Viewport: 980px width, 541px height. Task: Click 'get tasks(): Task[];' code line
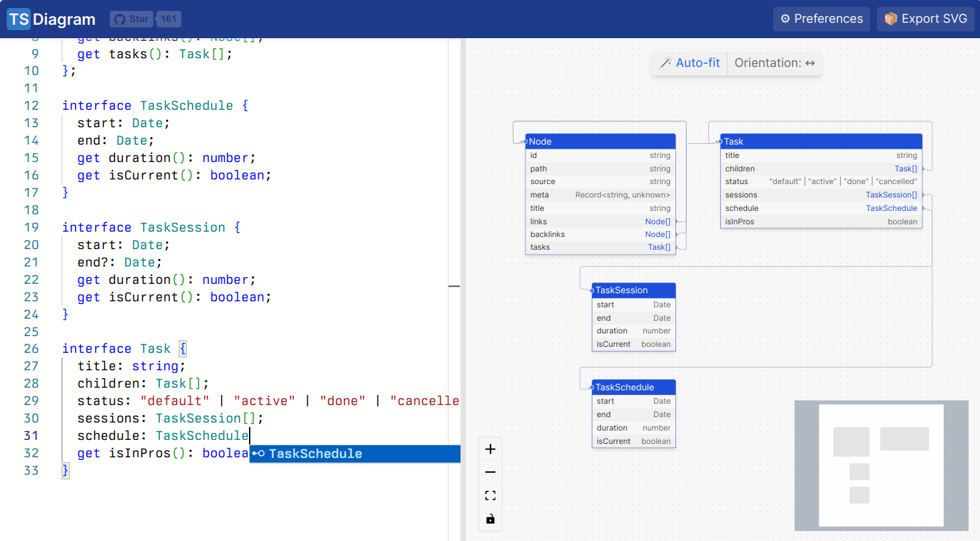[x=155, y=54]
